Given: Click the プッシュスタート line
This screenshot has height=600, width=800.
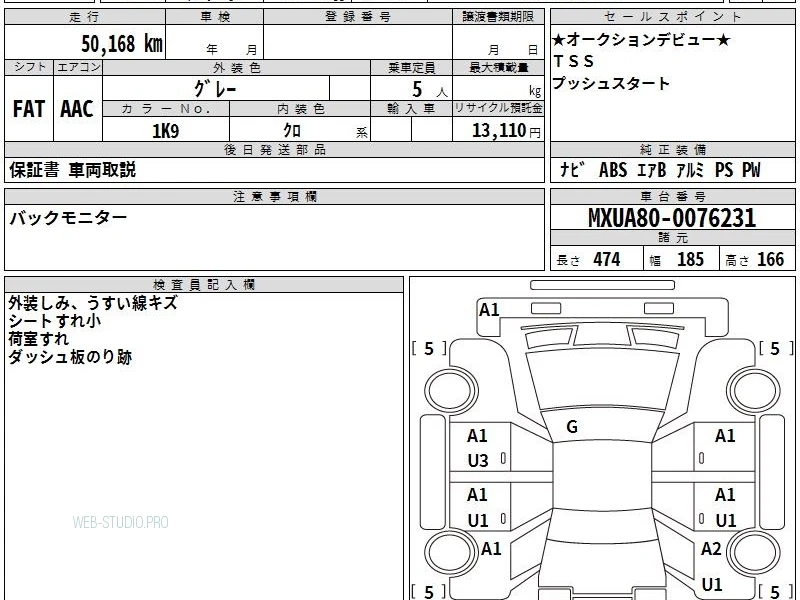Looking at the screenshot, I should tap(611, 83).
